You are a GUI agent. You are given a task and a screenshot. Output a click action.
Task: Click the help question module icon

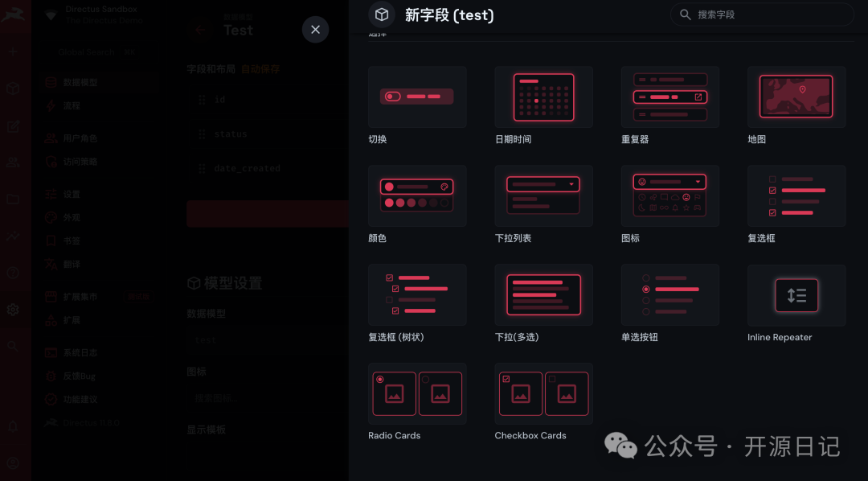14,273
